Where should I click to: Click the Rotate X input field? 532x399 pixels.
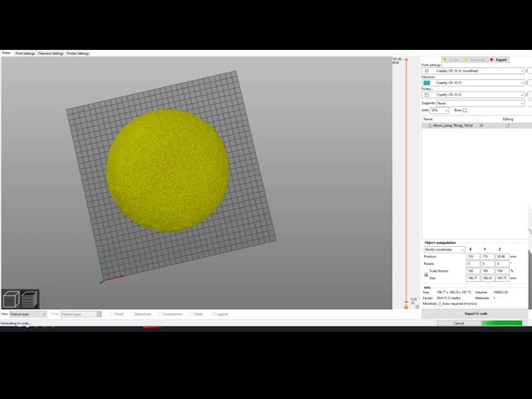473,264
